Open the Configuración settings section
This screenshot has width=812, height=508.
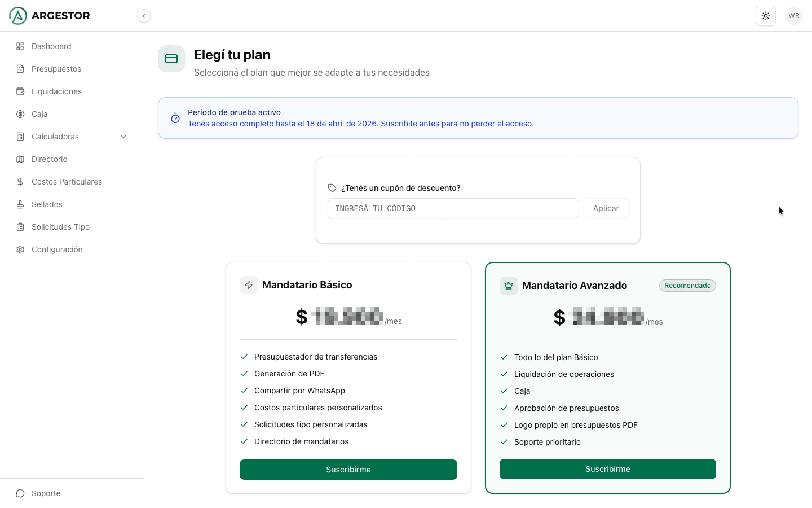57,249
